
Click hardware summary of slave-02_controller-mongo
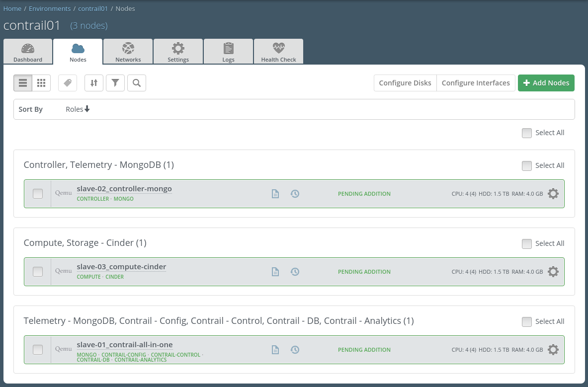pos(497,194)
